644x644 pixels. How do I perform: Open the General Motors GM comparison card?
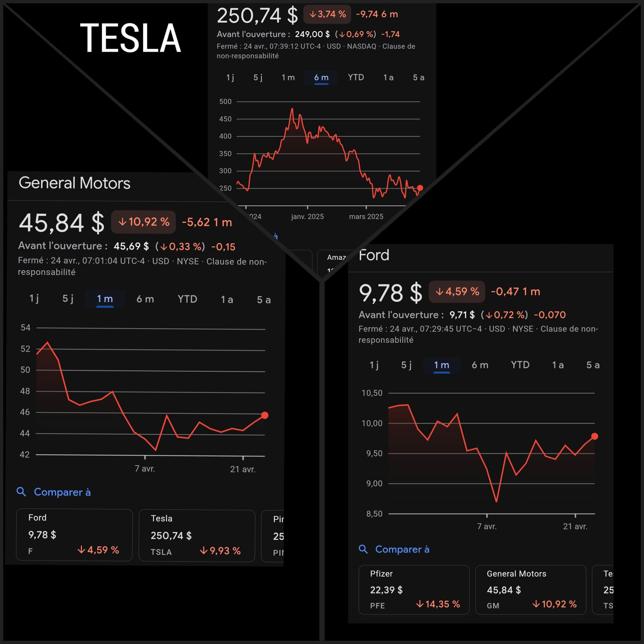pyautogui.click(x=531, y=590)
